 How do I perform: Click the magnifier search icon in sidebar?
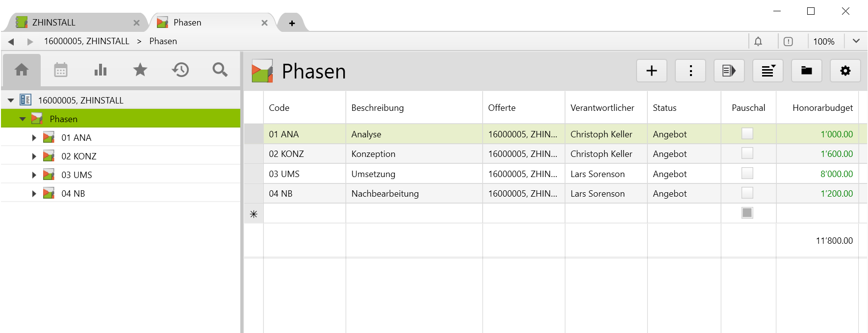220,70
